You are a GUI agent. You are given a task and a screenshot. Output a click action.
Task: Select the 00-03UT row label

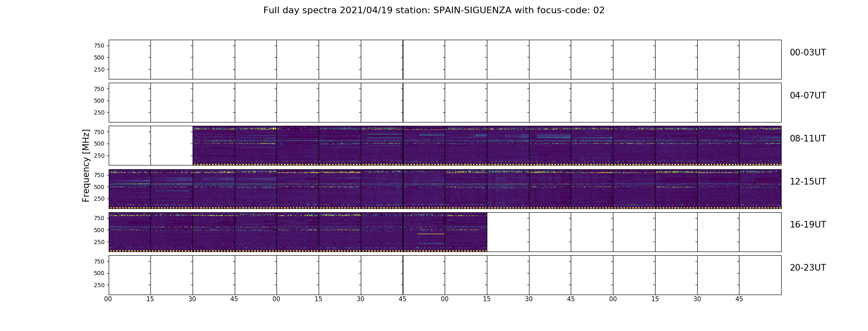(808, 53)
